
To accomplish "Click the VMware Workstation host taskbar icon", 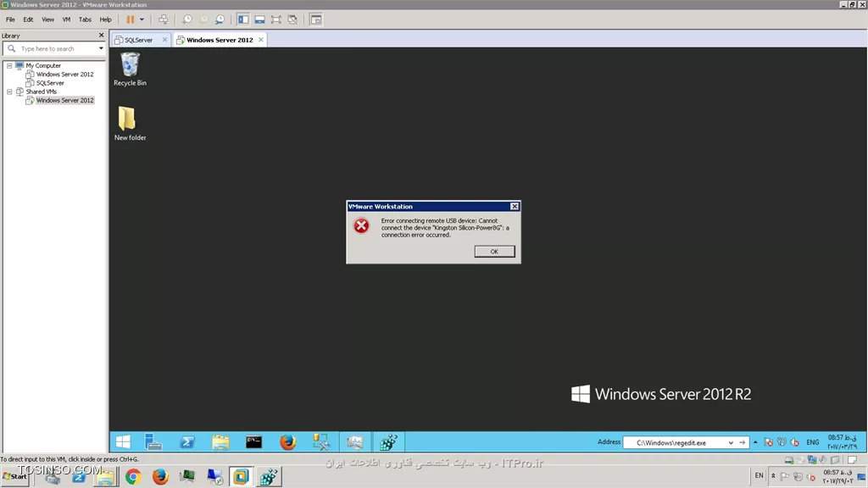I will point(242,476).
